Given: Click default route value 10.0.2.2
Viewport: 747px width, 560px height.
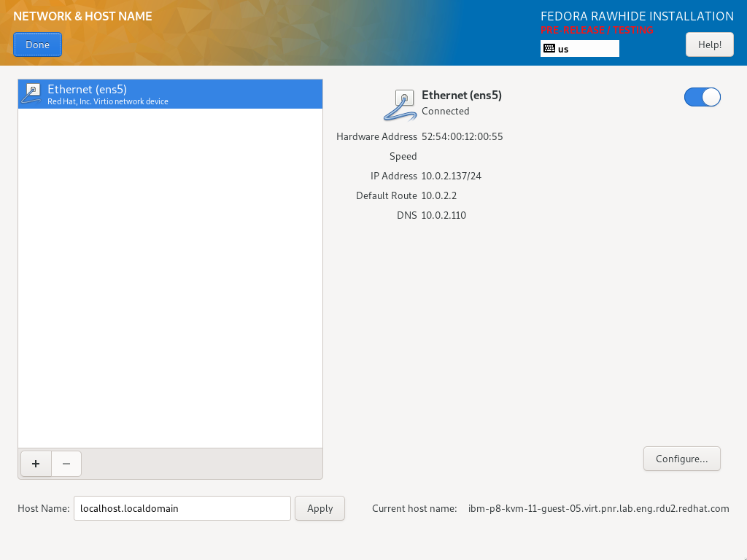Looking at the screenshot, I should pos(438,195).
